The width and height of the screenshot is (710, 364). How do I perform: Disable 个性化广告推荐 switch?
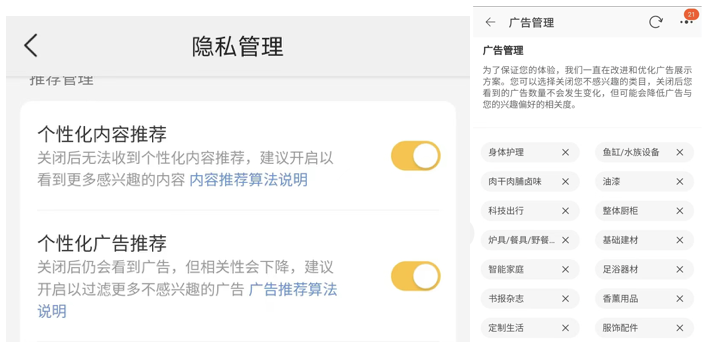coord(416,276)
